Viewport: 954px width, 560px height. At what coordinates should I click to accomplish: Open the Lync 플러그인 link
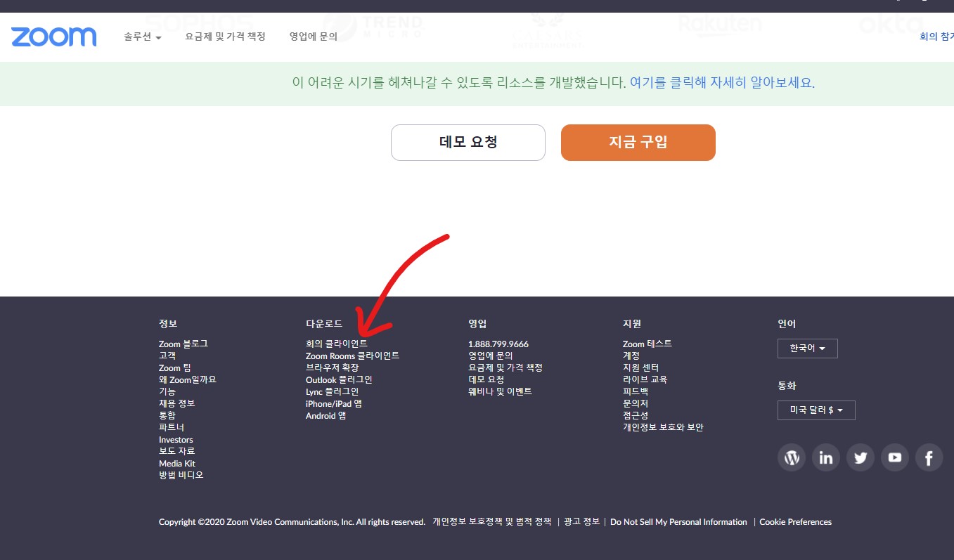332,391
